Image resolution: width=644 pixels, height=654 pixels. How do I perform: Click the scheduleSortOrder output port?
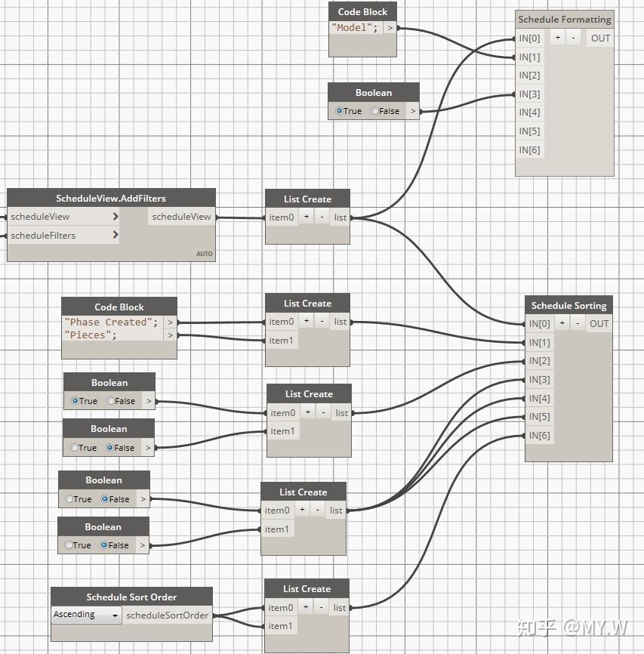168,615
